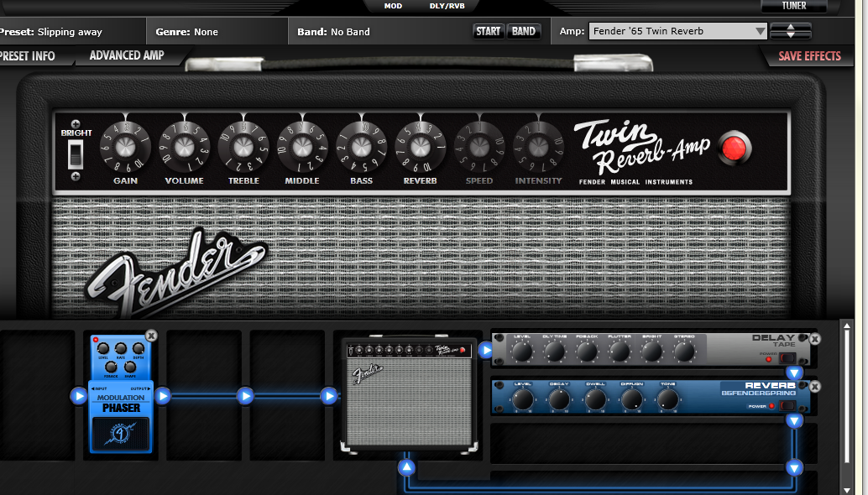Click the empty pedal slot left of Phaser
Screen dimensions: 868x495
coord(37,395)
